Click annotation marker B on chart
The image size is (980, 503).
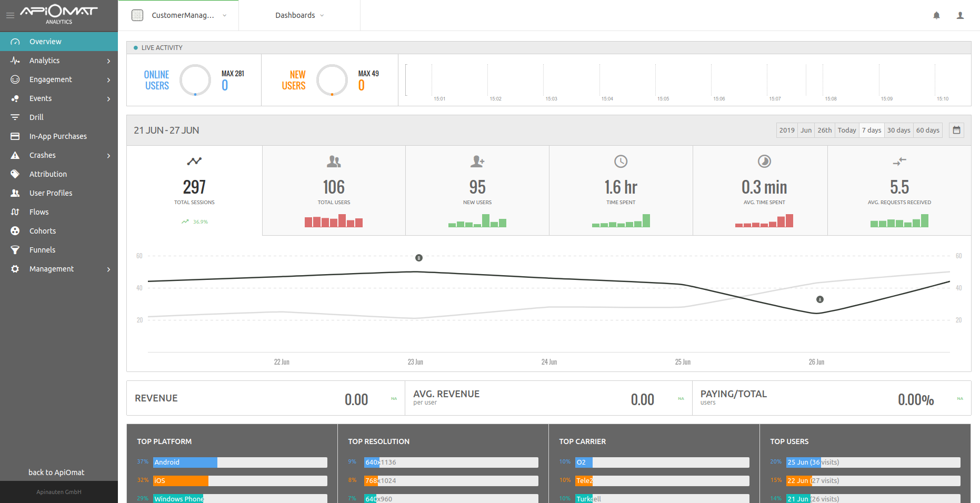(x=419, y=258)
